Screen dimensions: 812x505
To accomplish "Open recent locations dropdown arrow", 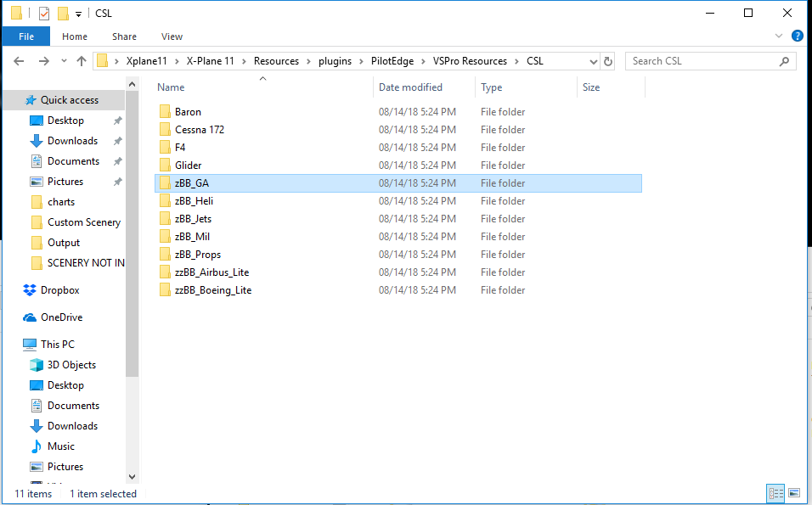I will pos(63,61).
